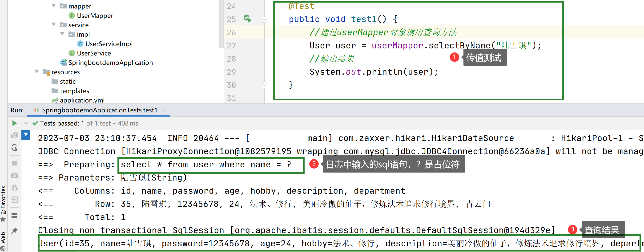Click the layout restore icon in Run panel

coord(15,215)
